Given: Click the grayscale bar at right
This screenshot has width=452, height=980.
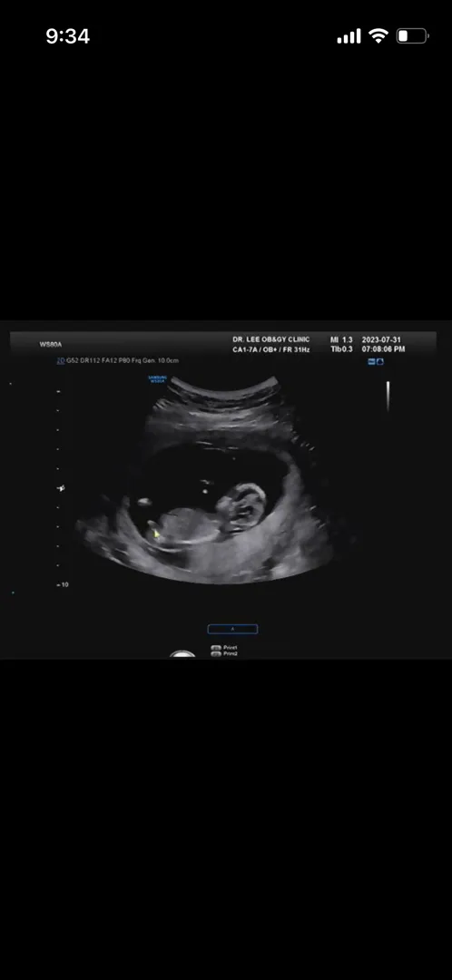Looking at the screenshot, I should 388,397.
